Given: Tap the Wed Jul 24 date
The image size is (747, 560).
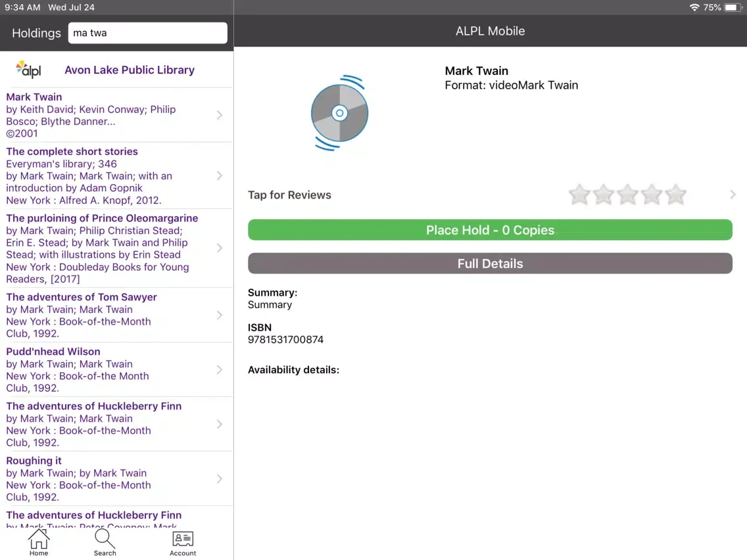Looking at the screenshot, I should [72, 7].
